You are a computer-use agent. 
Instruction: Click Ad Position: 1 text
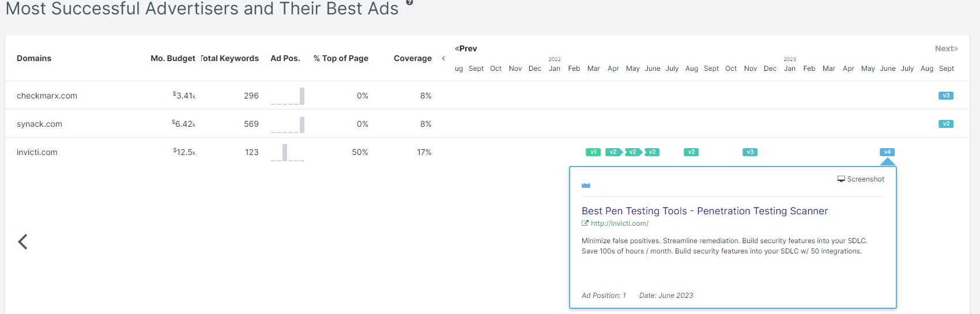[x=604, y=296]
